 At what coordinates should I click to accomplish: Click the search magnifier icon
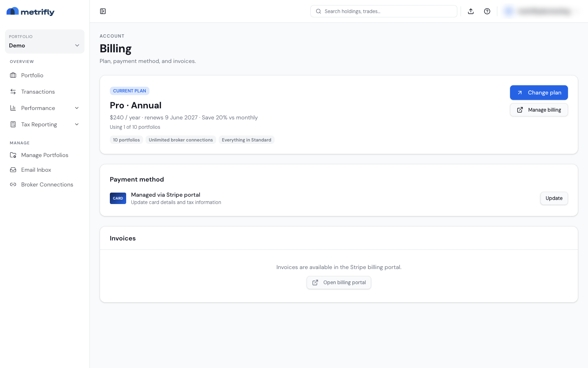click(318, 11)
